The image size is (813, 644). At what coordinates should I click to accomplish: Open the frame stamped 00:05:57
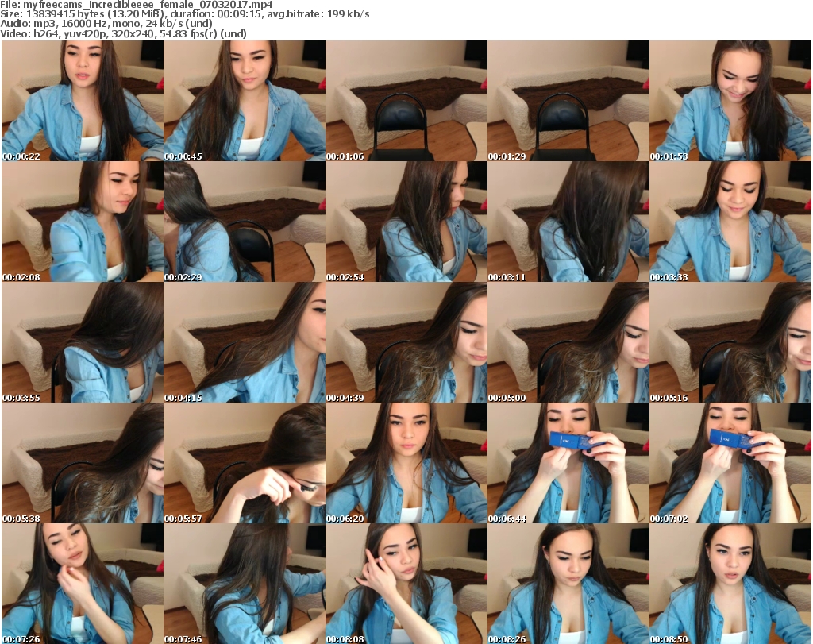[x=245, y=463]
